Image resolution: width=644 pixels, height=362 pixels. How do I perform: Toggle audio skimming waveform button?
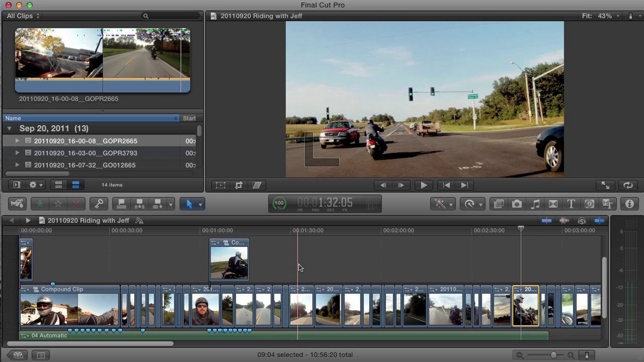[564, 221]
